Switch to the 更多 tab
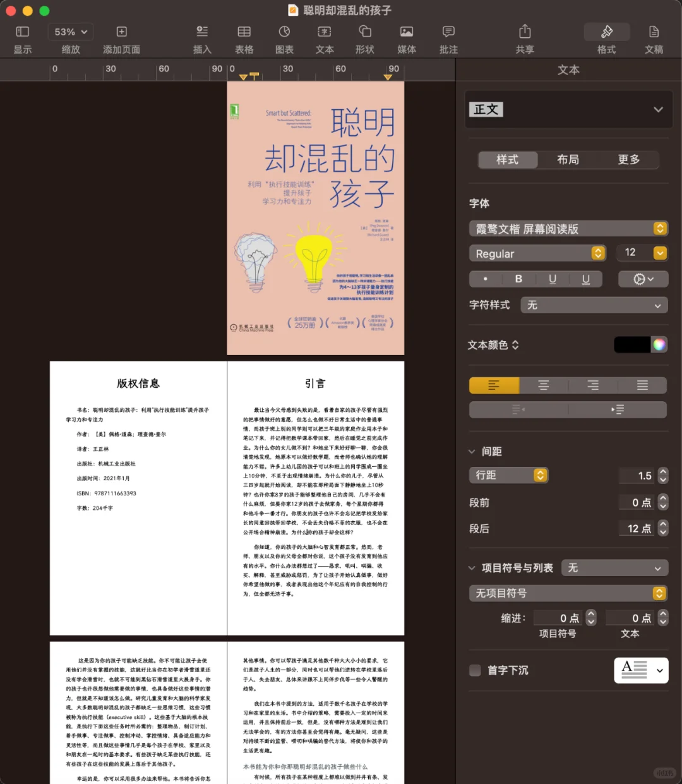 pyautogui.click(x=628, y=160)
